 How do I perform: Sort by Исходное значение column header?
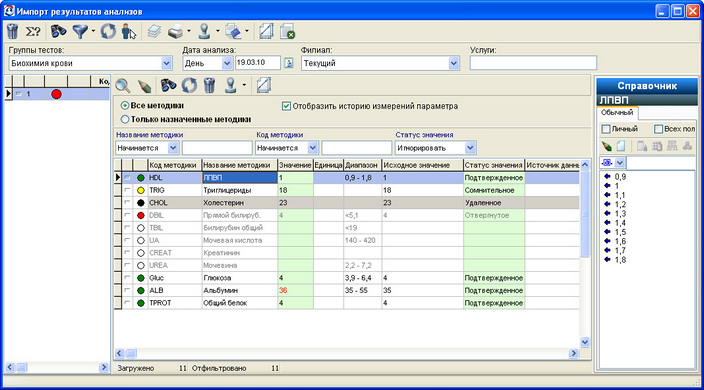422,165
